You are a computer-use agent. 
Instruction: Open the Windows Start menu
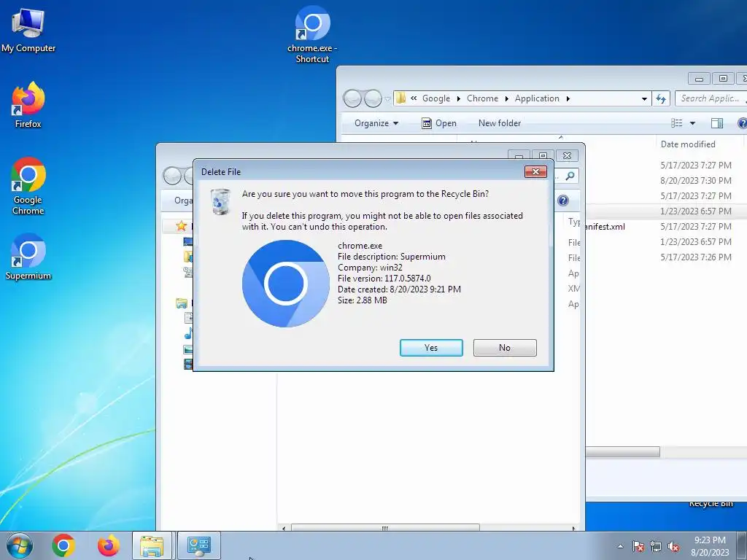click(x=20, y=545)
